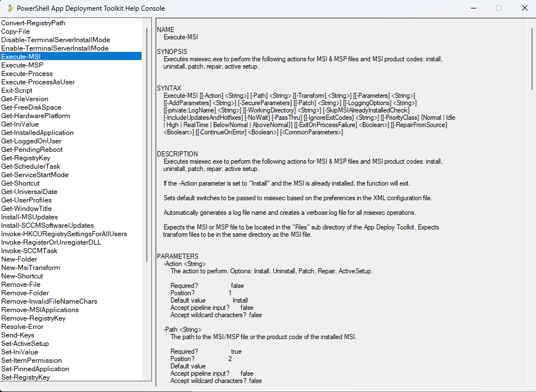Viewport: 536px width, 392px height.
Task: Click Convert-RegistryPath at list top
Action: (x=33, y=23)
